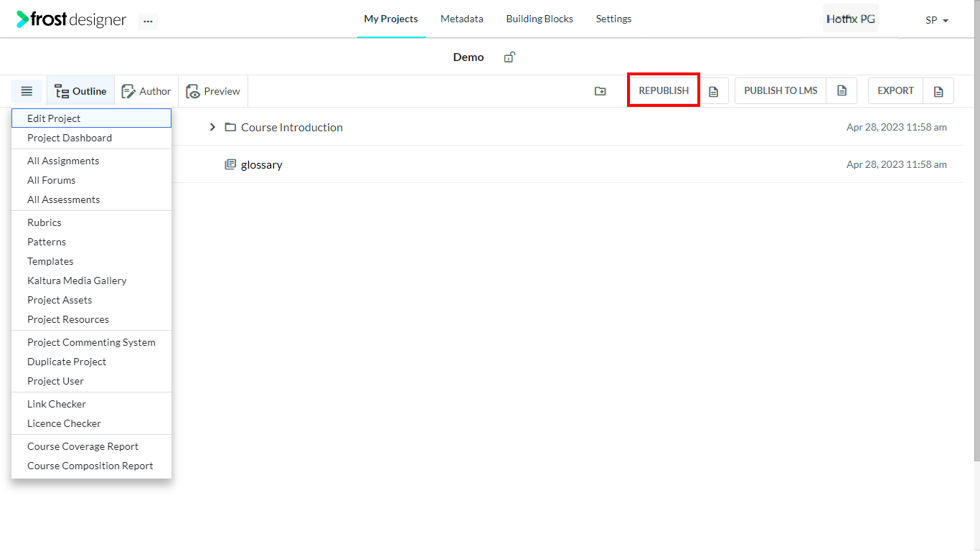Open Project Dashboard
The width and height of the screenshot is (980, 551).
[x=91, y=138]
